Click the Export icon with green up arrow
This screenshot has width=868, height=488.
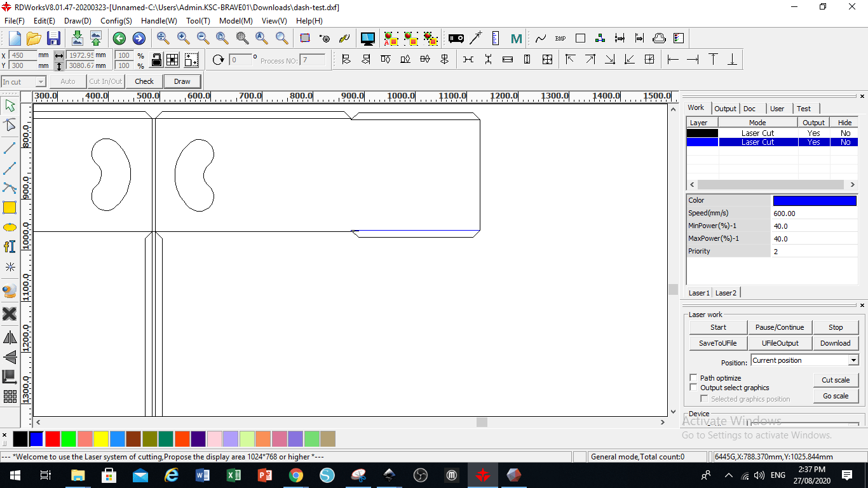pos(95,38)
